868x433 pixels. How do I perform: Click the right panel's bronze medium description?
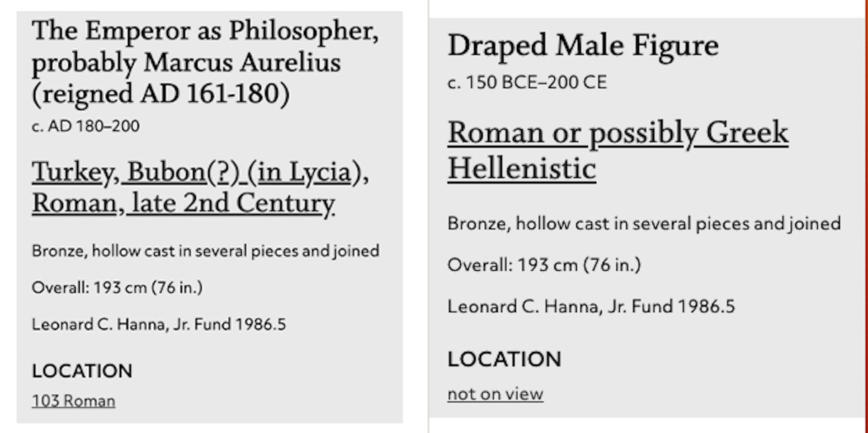click(644, 224)
